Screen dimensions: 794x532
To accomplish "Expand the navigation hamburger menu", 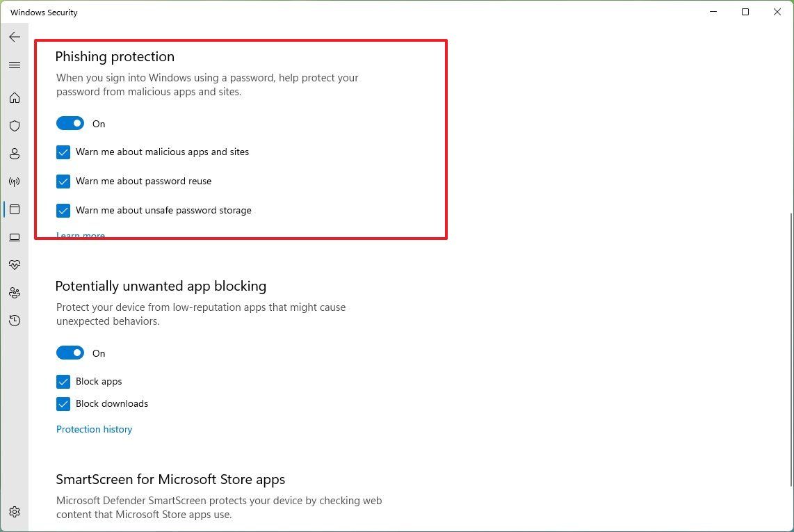I will pos(15,65).
